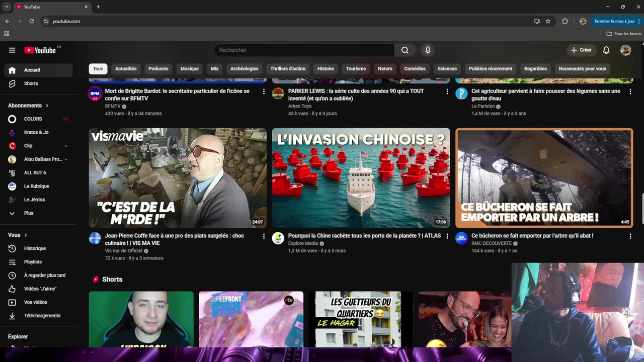Open La Rubrique channel
The height and width of the screenshot is (362, 644).
coord(38,186)
